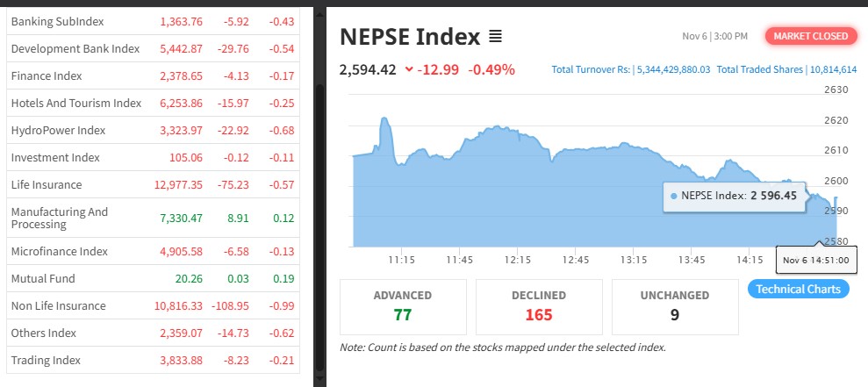This screenshot has height=387, width=868.
Task: Click the Nov 6 14:51:00 time marker
Action: click(x=814, y=261)
